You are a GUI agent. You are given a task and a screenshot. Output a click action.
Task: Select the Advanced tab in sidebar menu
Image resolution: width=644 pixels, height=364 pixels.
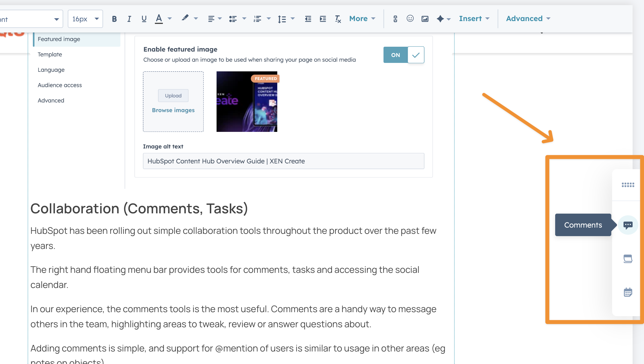[50, 100]
